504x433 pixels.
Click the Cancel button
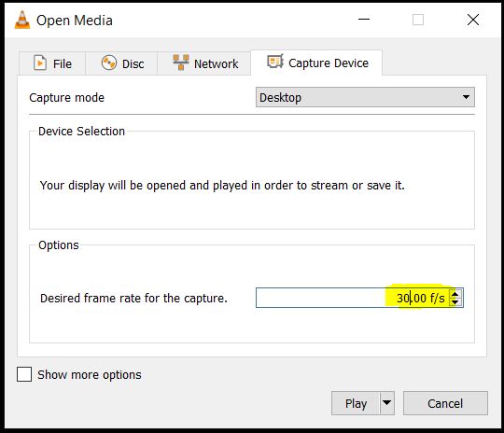pyautogui.click(x=445, y=403)
